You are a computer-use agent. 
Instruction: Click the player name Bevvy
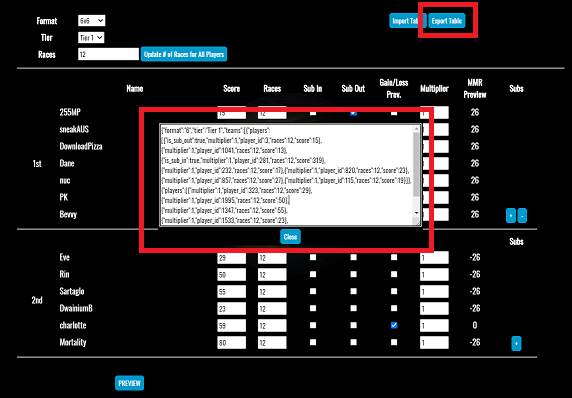(x=68, y=214)
